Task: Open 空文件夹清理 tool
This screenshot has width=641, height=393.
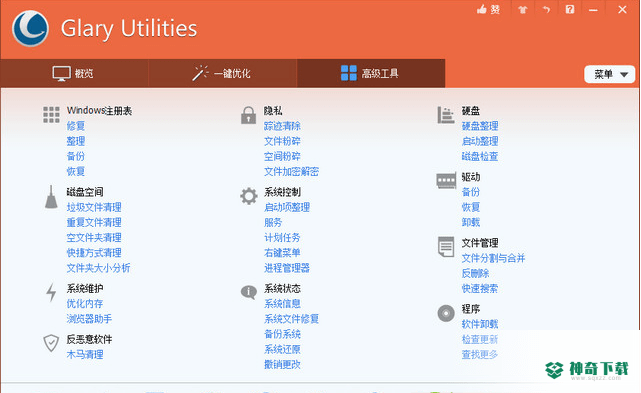Action: (94, 238)
